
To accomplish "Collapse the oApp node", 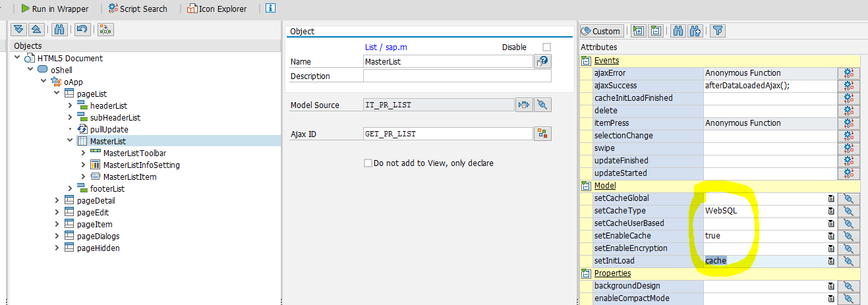I will pyautogui.click(x=43, y=82).
